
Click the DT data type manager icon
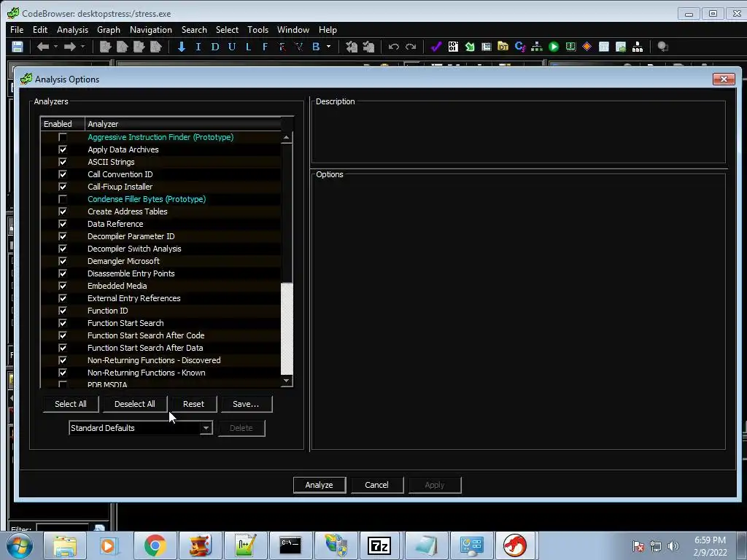tap(503, 47)
